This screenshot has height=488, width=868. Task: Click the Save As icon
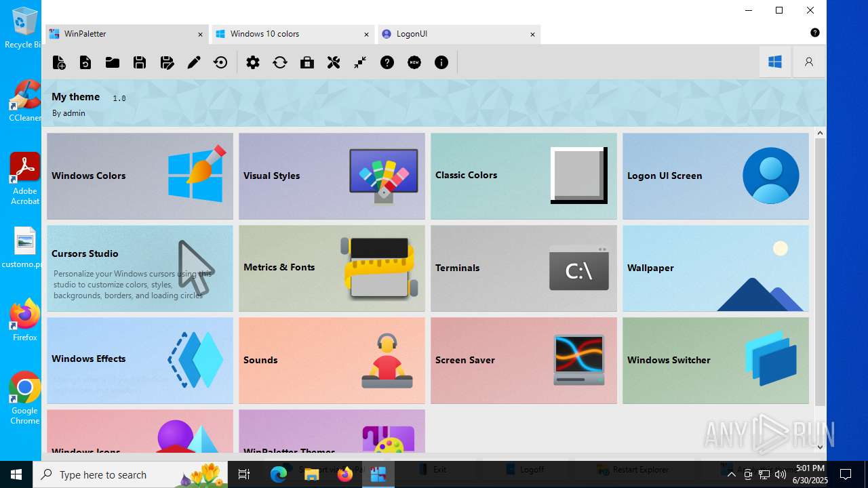(167, 62)
